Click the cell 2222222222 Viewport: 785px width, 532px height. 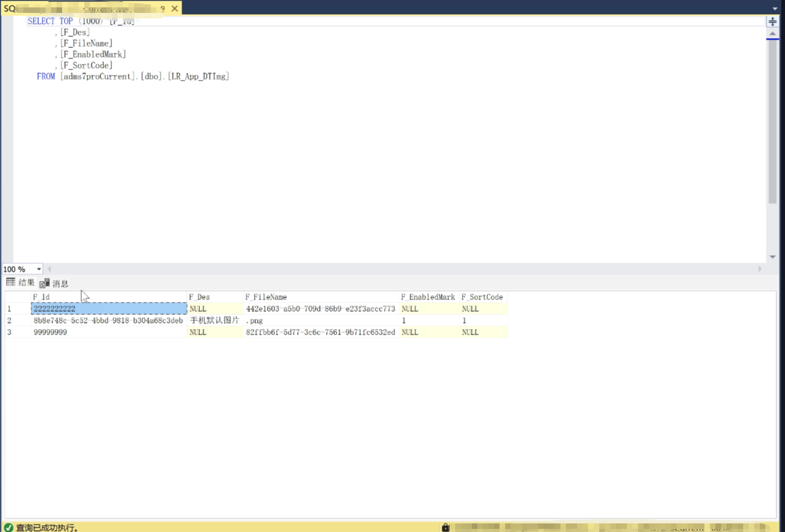coord(109,309)
